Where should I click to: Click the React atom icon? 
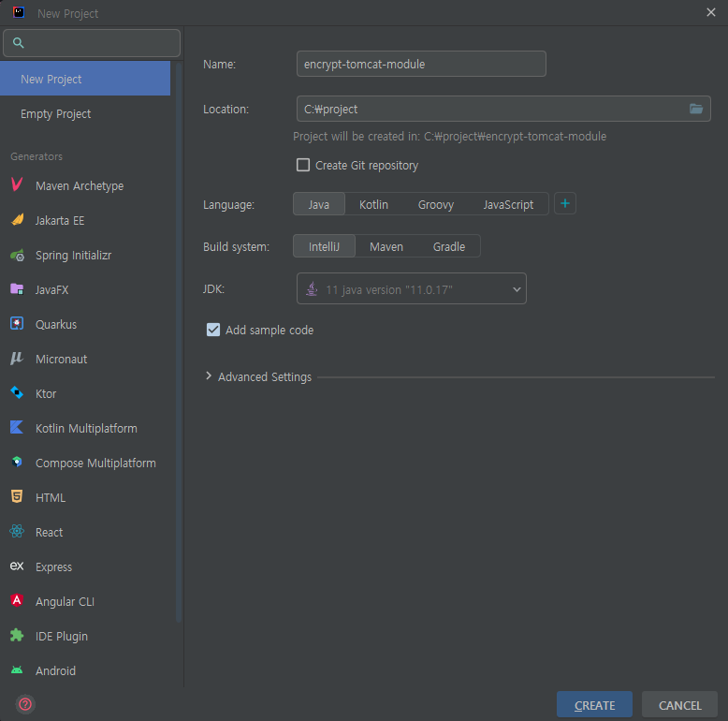point(17,532)
